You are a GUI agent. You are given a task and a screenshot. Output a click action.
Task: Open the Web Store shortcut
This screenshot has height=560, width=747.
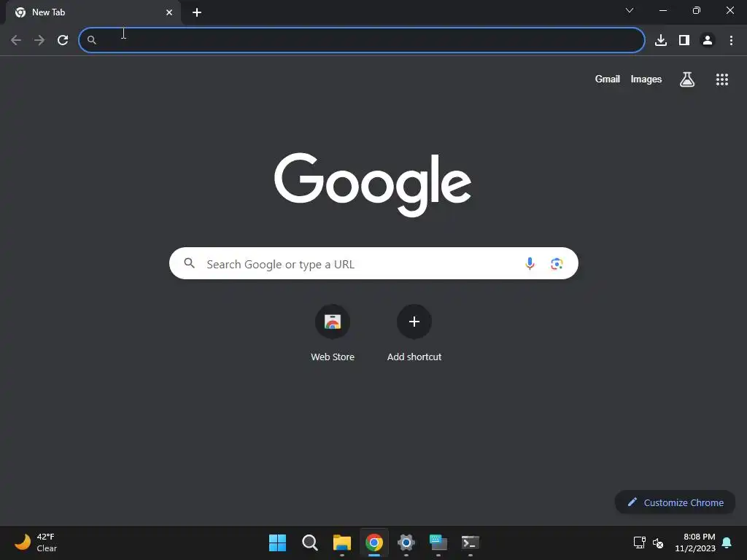click(333, 333)
